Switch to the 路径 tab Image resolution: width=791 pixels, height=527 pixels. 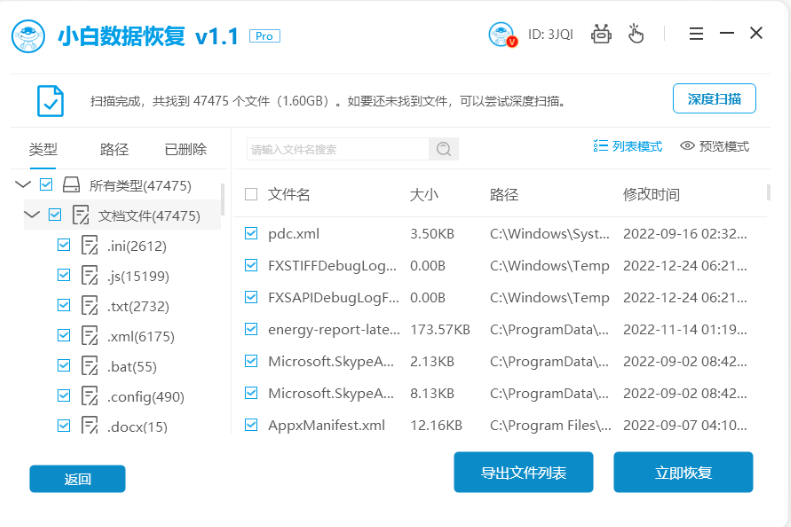114,149
